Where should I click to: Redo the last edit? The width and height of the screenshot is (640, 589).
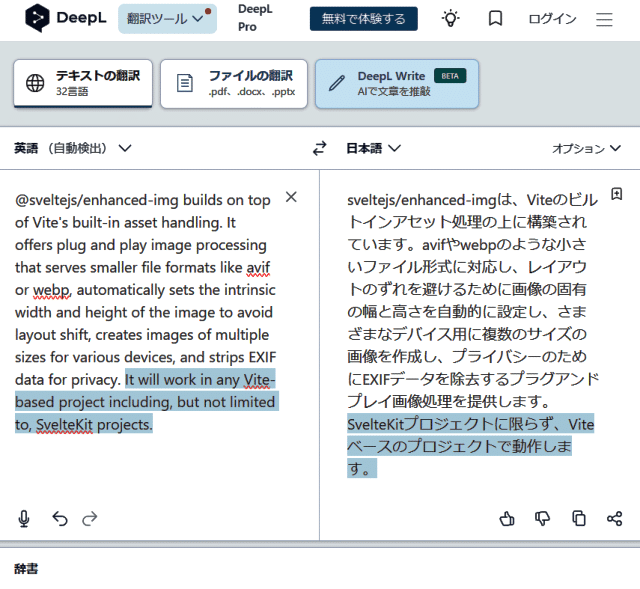(x=90, y=519)
